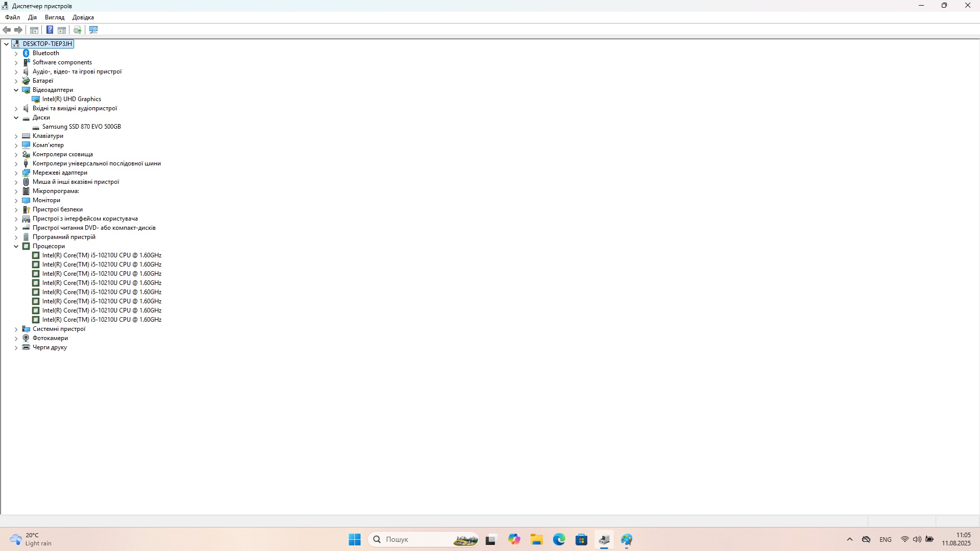
Task: Collapse the Відеоадаптери category
Action: (16, 90)
